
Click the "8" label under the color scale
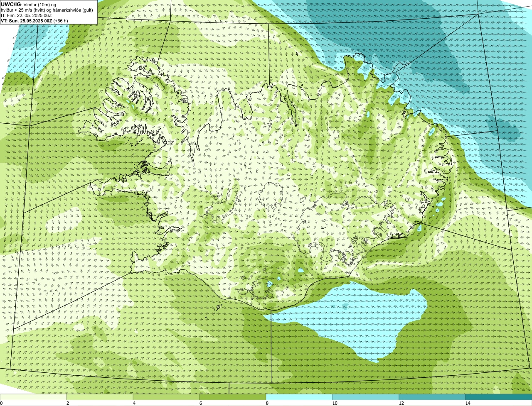point(267,403)
